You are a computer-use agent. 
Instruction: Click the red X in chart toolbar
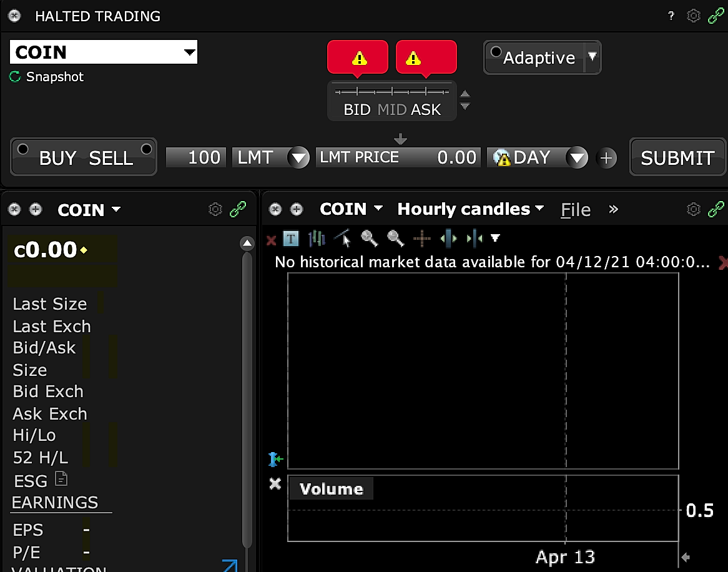[x=271, y=240]
